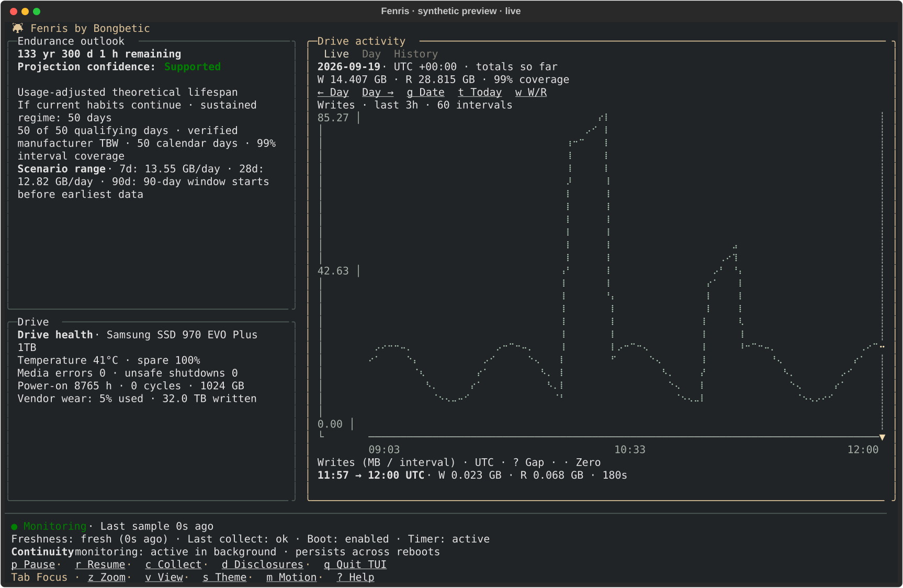Change s Theme
The image size is (903, 588).
(x=224, y=578)
